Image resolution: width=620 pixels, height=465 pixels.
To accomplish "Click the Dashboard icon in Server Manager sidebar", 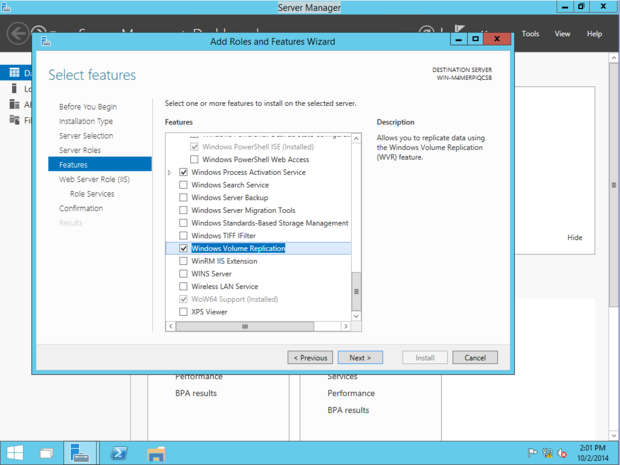I will tap(14, 73).
